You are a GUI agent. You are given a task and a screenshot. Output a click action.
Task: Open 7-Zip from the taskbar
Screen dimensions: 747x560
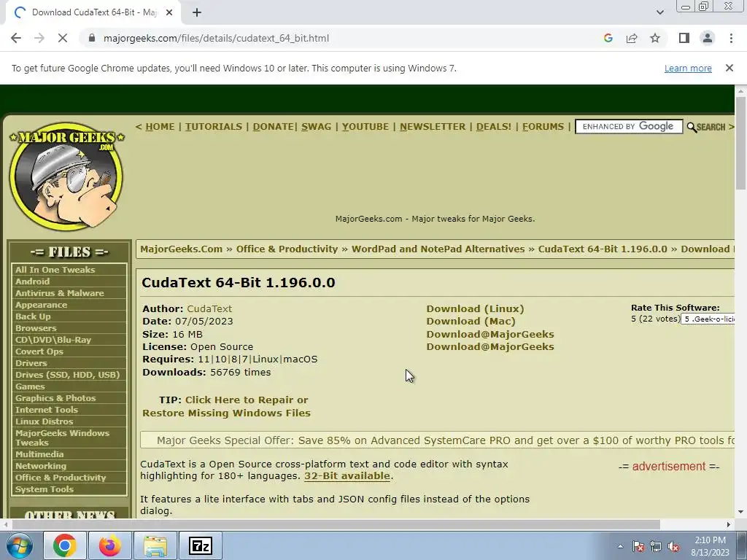[201, 545]
